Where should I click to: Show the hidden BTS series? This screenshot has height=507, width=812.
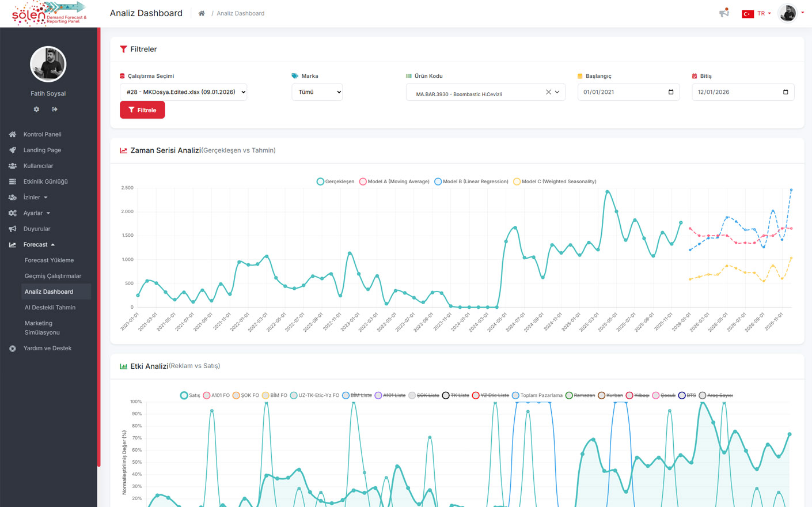687,395
